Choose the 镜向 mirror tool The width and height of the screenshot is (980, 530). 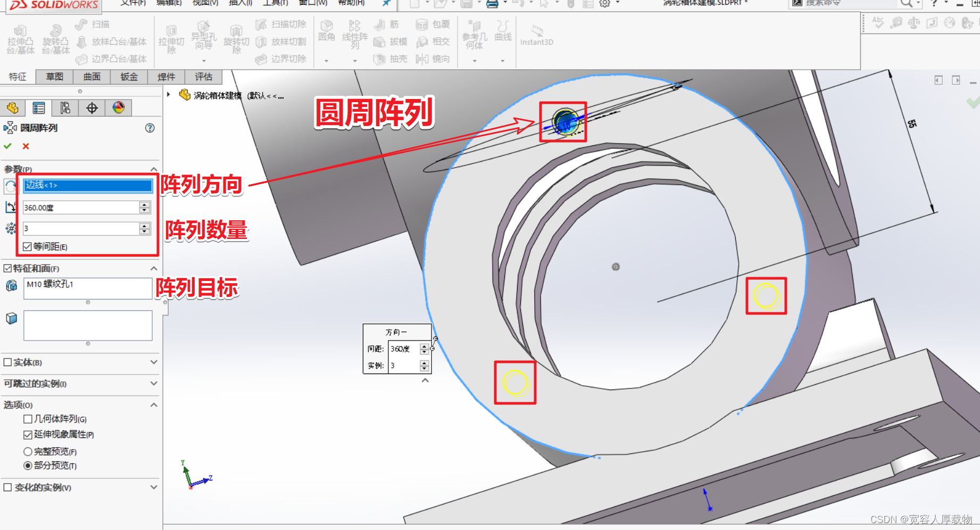tap(433, 59)
